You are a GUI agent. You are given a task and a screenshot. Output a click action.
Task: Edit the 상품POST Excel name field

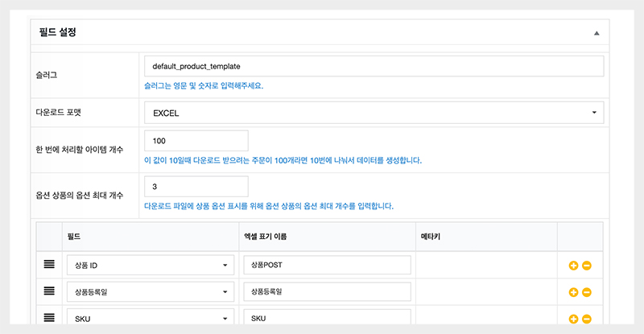coord(327,266)
